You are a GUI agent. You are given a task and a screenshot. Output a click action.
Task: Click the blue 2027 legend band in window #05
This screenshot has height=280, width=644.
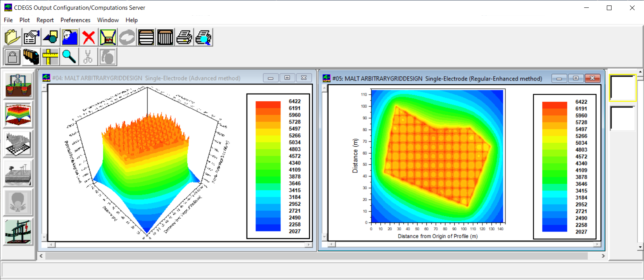[x=554, y=228]
